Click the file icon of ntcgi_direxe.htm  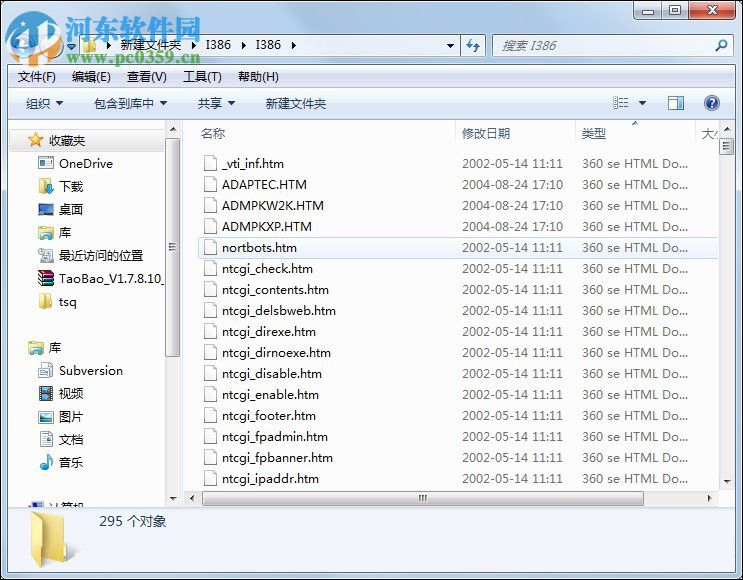210,331
